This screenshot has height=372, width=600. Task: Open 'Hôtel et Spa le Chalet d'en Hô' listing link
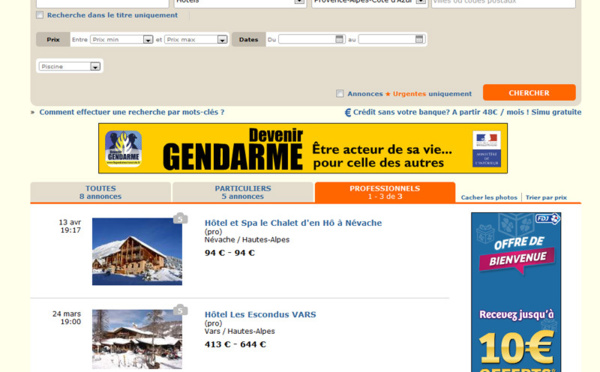(293, 223)
